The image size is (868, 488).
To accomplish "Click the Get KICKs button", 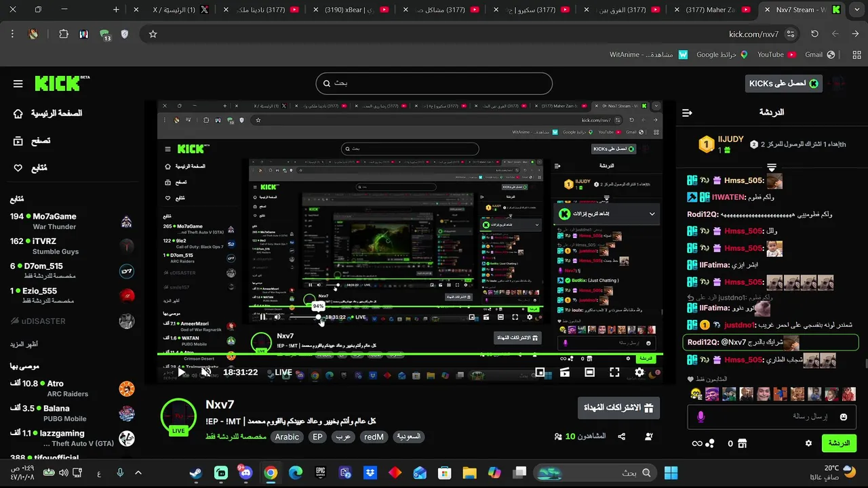I will point(783,83).
